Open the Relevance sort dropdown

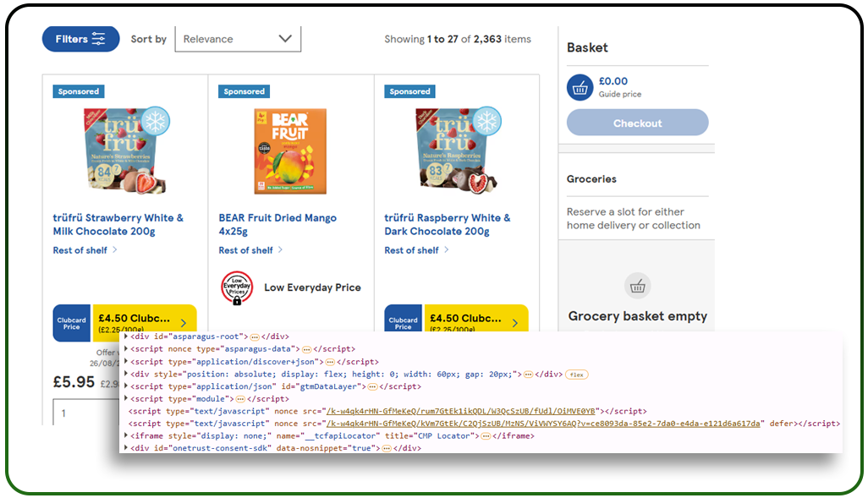click(x=237, y=38)
